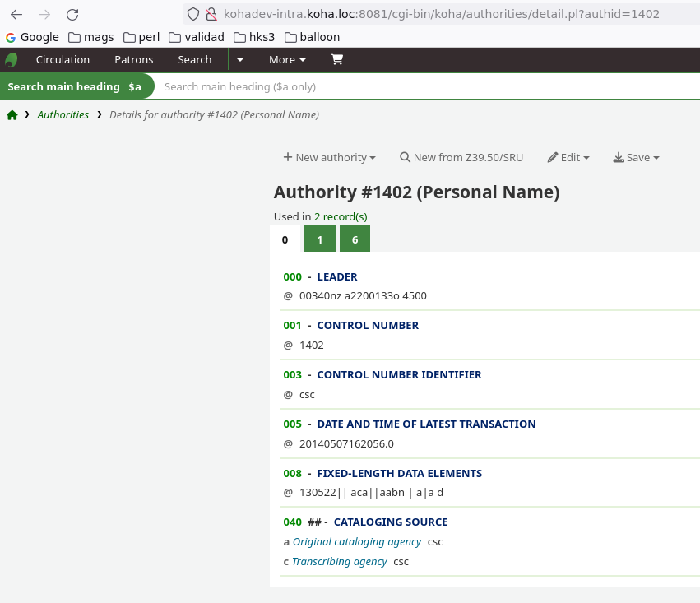Click the browser back arrow

(x=16, y=14)
